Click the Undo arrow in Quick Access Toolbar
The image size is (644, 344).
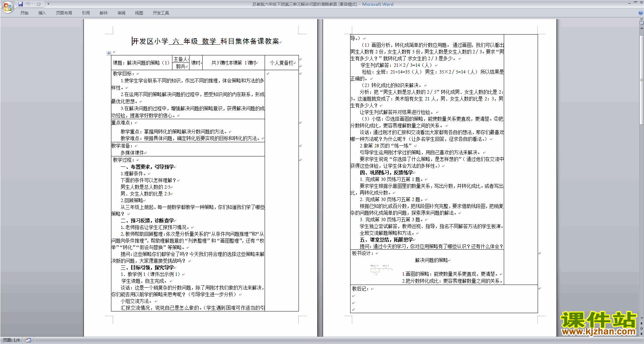28,4
